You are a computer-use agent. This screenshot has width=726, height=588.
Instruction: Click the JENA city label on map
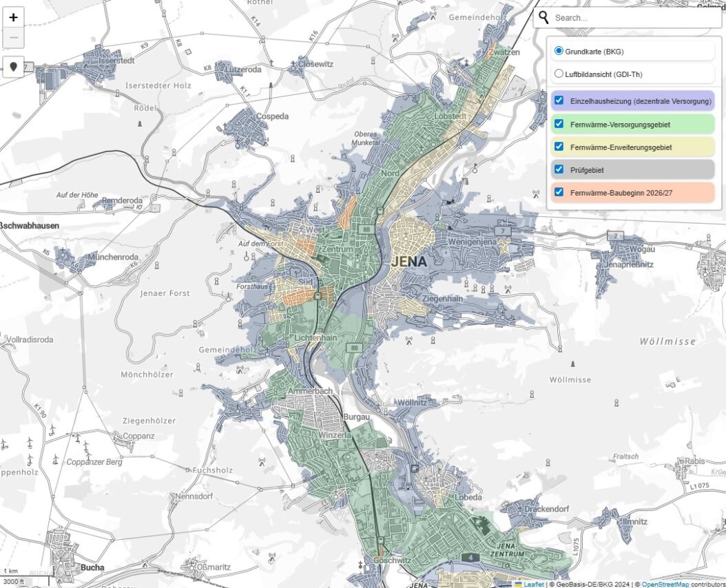409,262
